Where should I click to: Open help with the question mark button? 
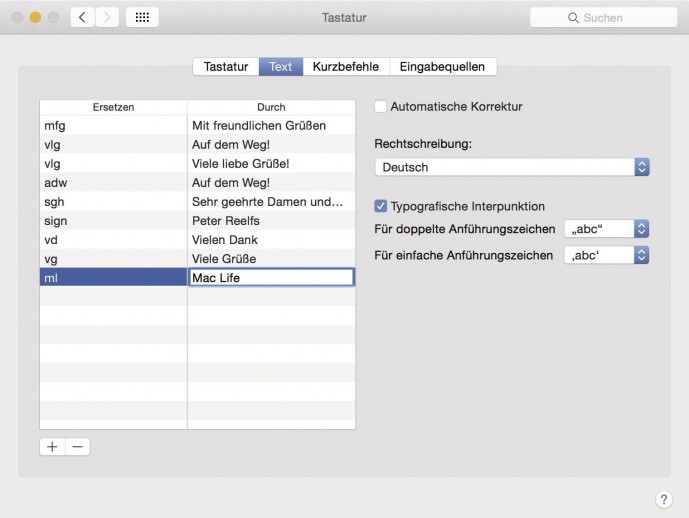663,499
